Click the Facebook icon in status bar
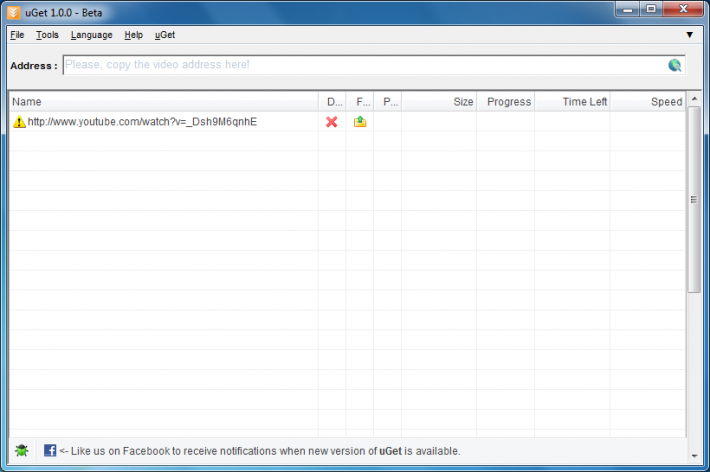Viewport: 710px width, 472px height. (50, 450)
